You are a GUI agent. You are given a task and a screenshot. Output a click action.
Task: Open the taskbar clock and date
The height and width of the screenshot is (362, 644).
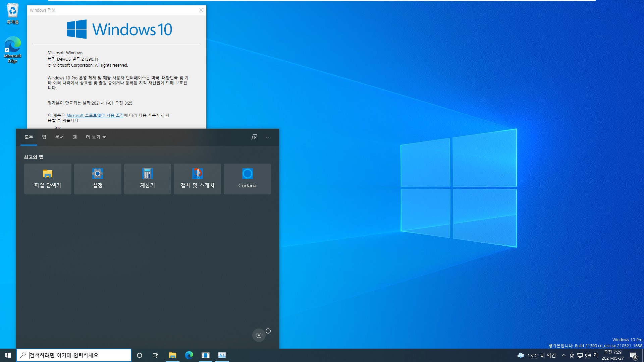[x=613, y=355]
